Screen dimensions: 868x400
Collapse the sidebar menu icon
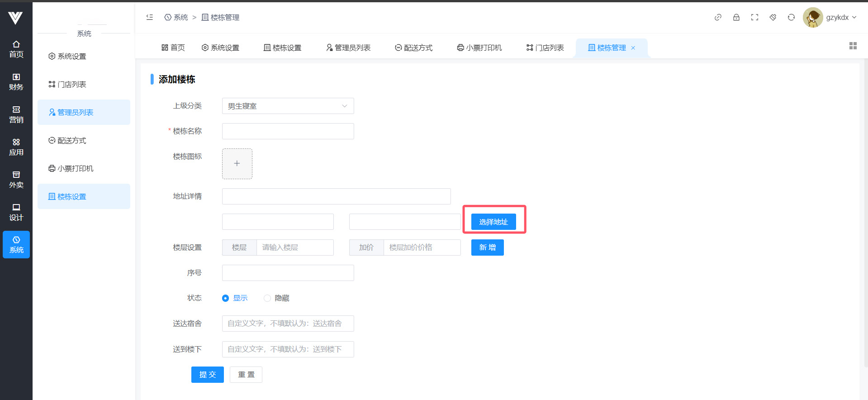click(x=150, y=17)
